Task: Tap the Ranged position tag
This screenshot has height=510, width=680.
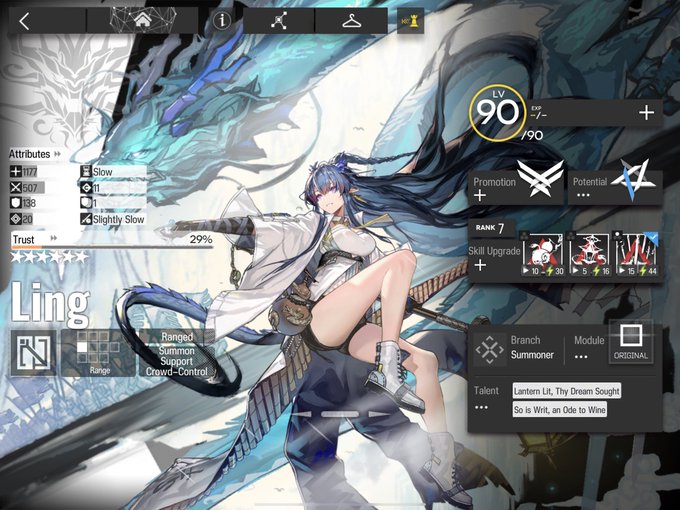Action: (x=177, y=337)
